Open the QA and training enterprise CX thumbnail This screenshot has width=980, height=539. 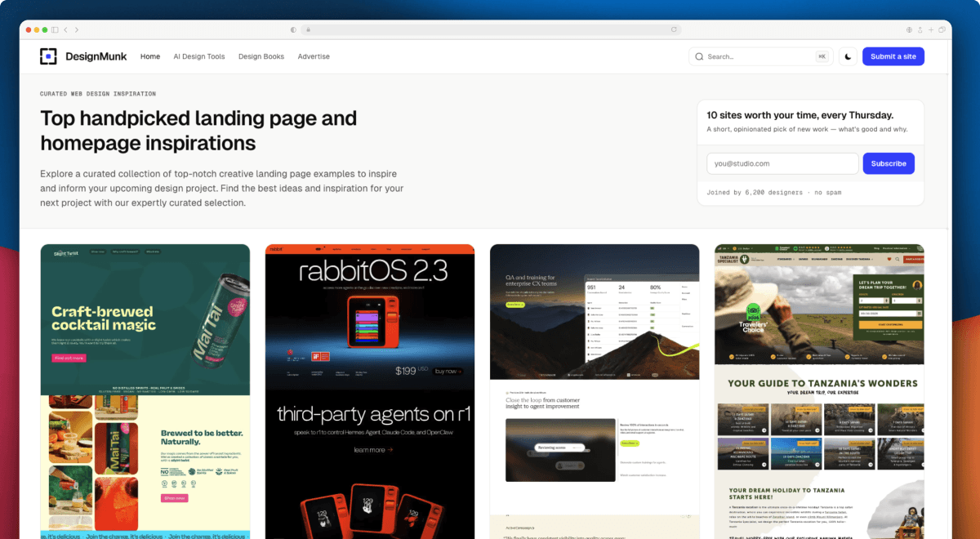(x=595, y=391)
